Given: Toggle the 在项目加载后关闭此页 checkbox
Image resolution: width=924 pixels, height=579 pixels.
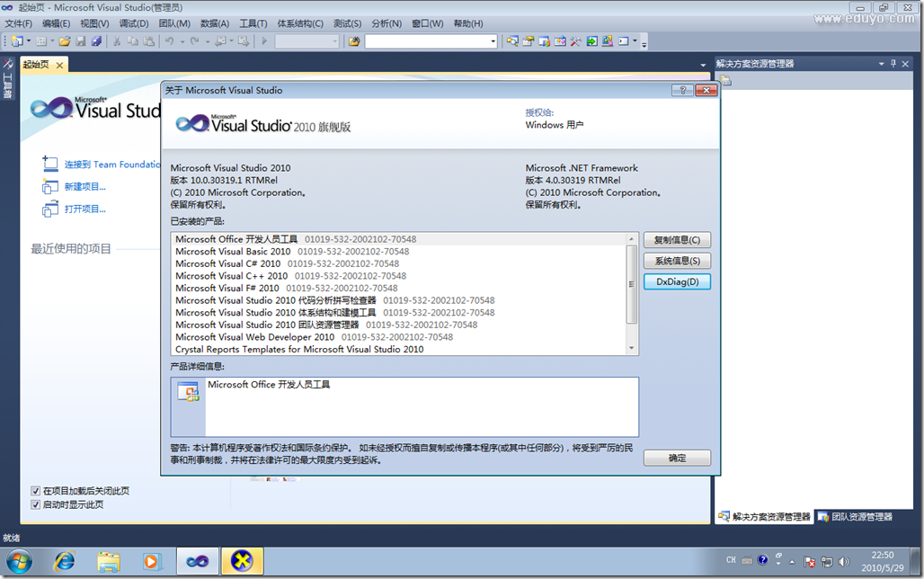Looking at the screenshot, I should click(x=36, y=491).
